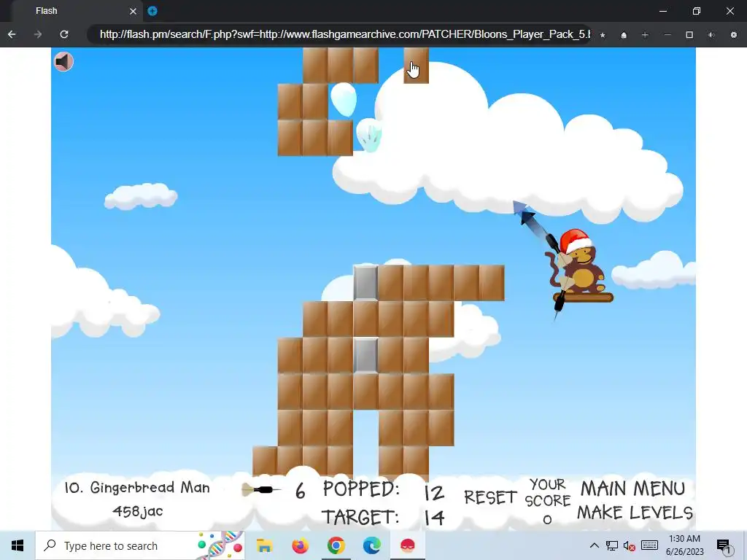Viewport: 747px width, 560px height.
Task: Click the browser forward arrow
Action: (x=38, y=34)
